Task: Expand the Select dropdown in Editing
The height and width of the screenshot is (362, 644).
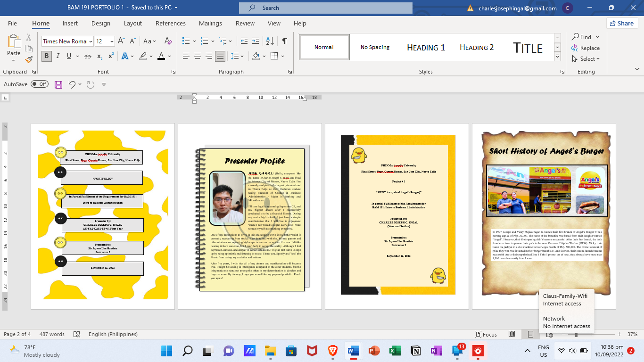Action: coord(586,59)
